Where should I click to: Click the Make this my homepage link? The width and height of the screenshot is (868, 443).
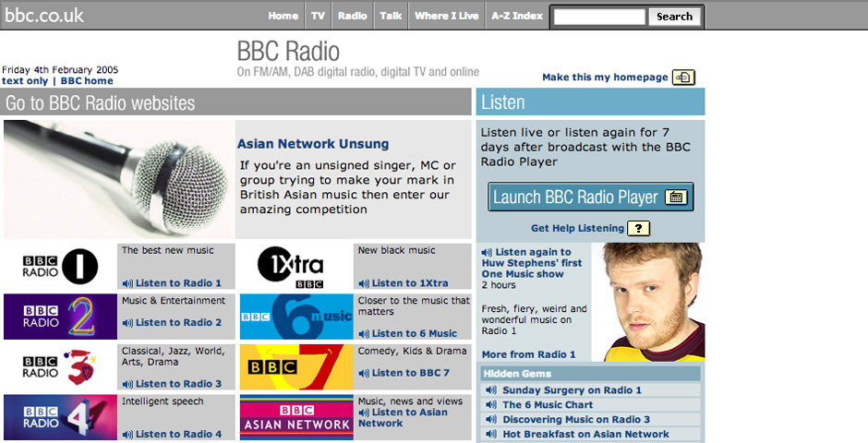605,78
